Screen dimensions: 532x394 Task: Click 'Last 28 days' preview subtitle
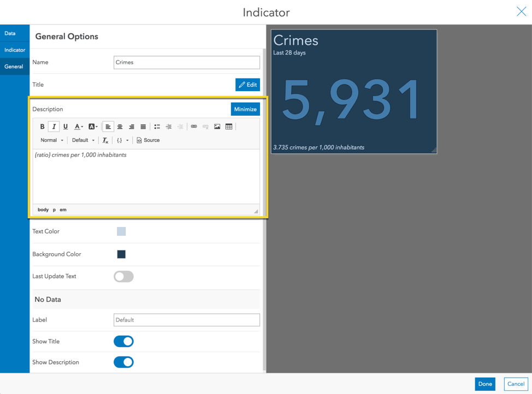point(289,52)
